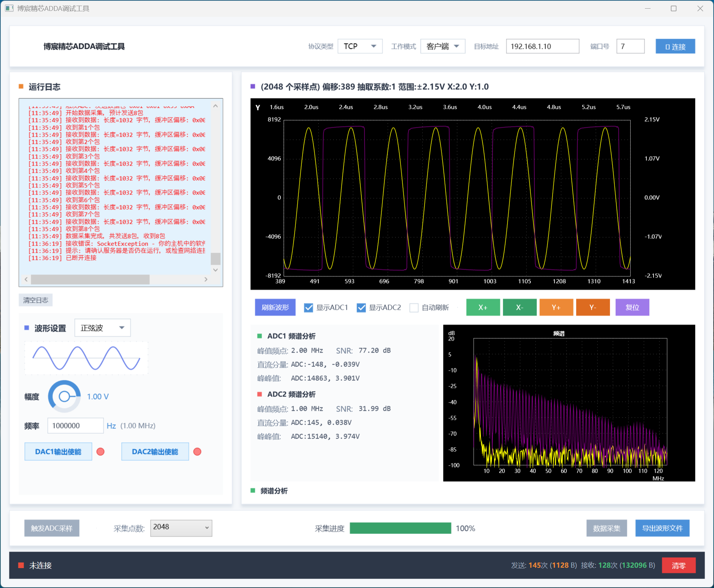
Task: Open the 工作模式 客户端 dropdown
Action: (x=443, y=46)
